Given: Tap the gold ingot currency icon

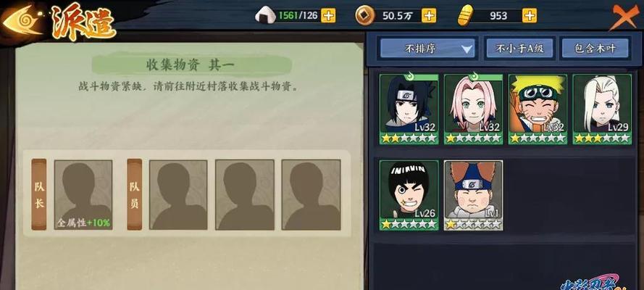Looking at the screenshot, I should coord(464,17).
